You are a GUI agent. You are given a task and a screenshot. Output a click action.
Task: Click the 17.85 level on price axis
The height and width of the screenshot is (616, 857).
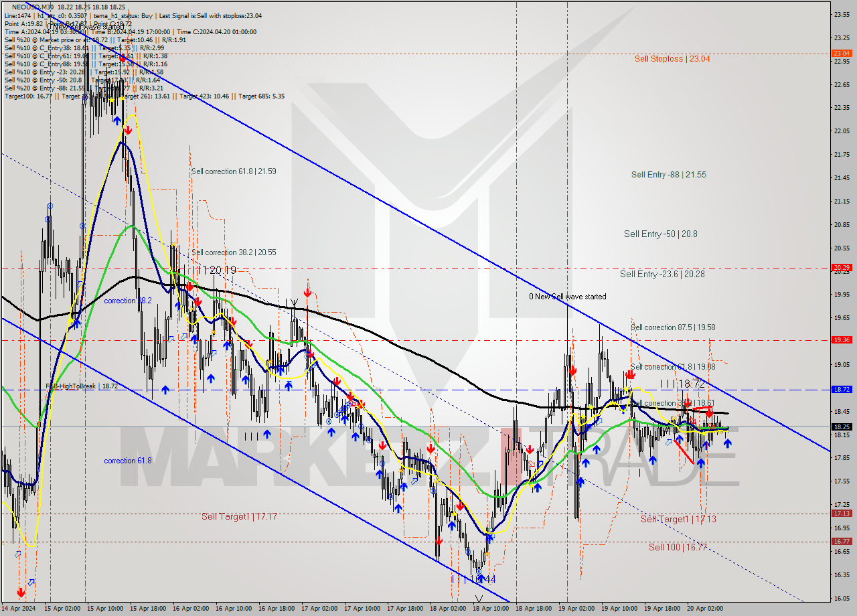[841, 457]
